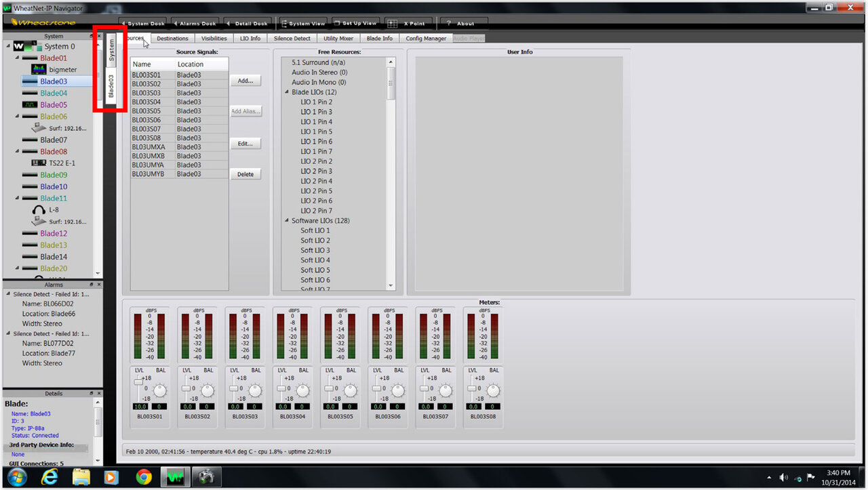
Task: Close the Alarms panel
Action: coord(98,285)
